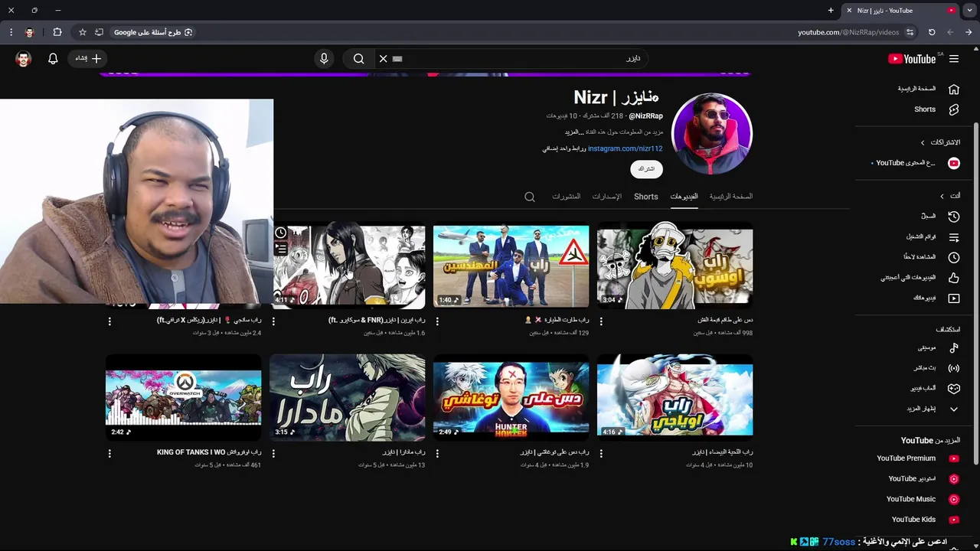Image resolution: width=980 pixels, height=551 pixels.
Task: Open options menu for the Overwatch rap video
Action: [x=109, y=453]
